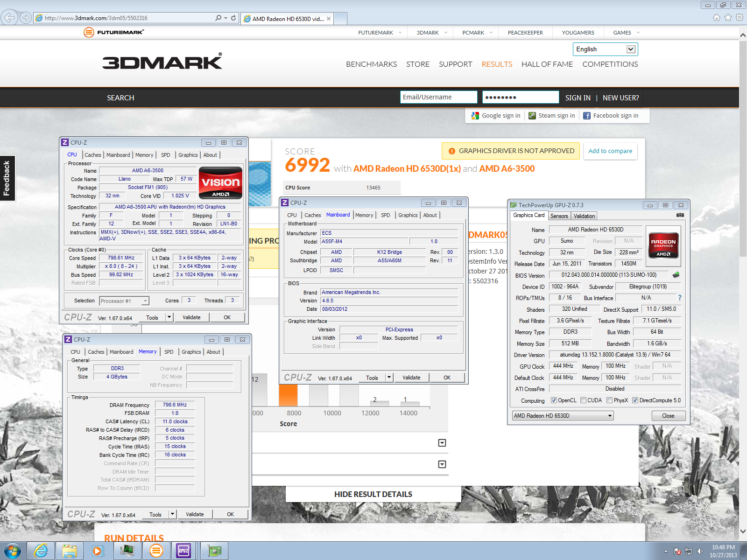The width and height of the screenshot is (747, 560).
Task: Open the 3DMark orange taskbar icon
Action: (x=156, y=551)
